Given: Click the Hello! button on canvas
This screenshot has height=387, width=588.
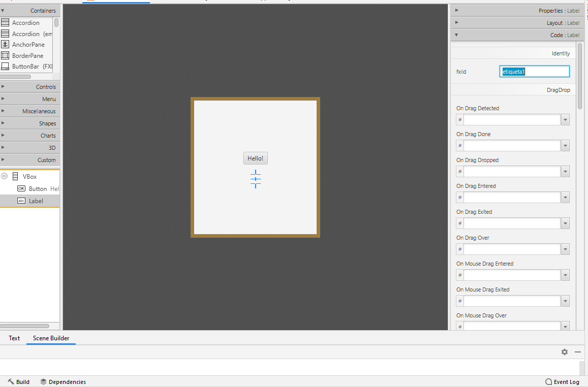Looking at the screenshot, I should [x=255, y=158].
